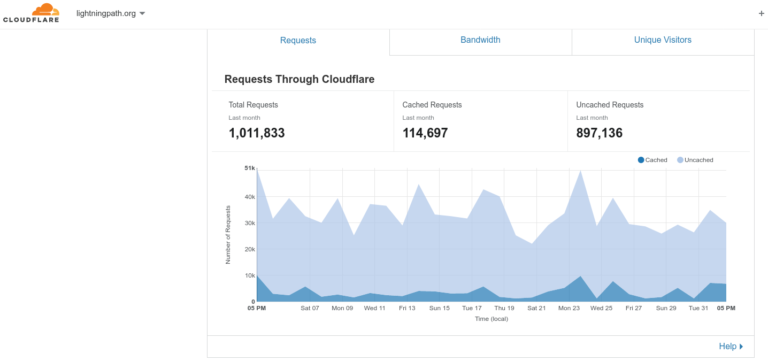Open the lightningpath.org site dropdown

(111, 14)
